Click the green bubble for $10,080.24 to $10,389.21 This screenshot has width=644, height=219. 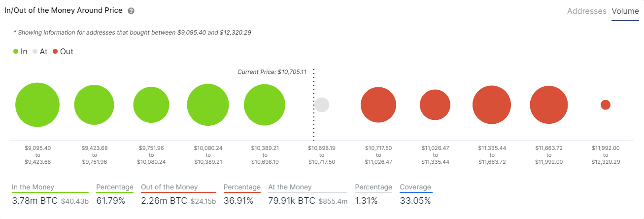[208, 105]
